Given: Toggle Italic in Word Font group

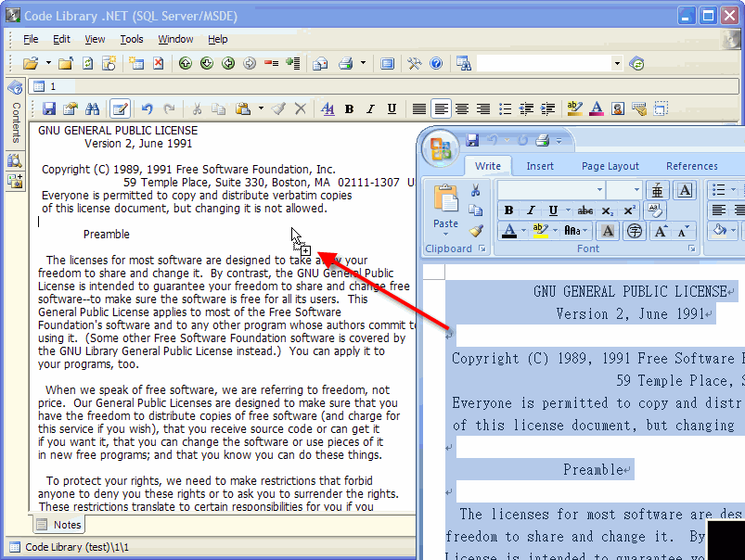Looking at the screenshot, I should pyautogui.click(x=531, y=210).
